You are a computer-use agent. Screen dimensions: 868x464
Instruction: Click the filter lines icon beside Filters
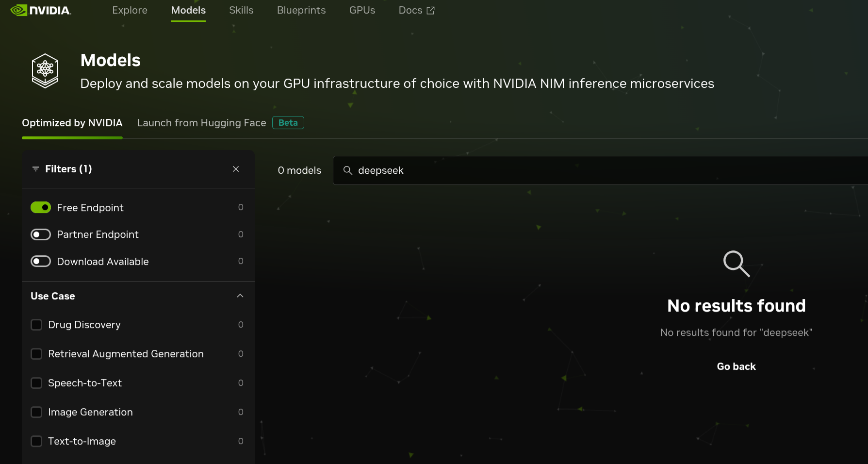(35, 169)
